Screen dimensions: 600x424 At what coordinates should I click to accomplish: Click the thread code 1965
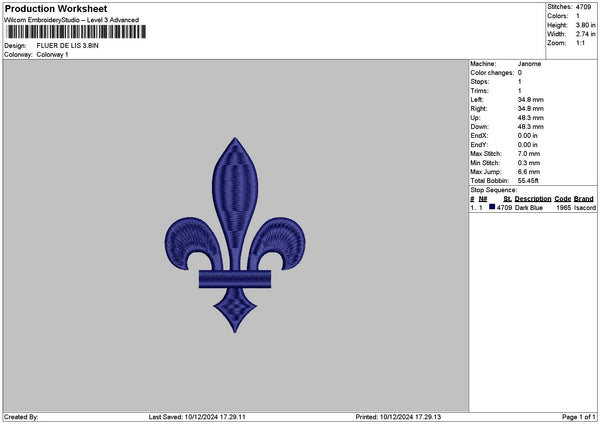click(564, 208)
